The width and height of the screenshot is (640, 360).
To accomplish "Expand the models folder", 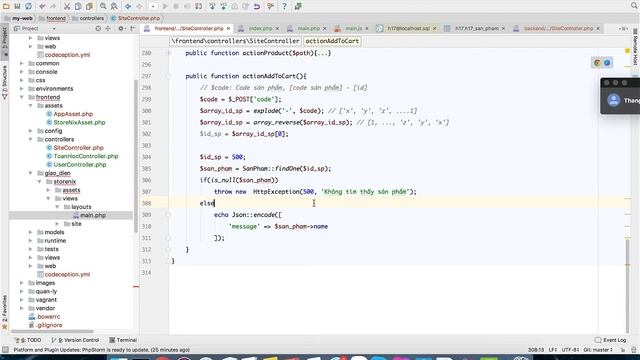I will pos(31,232).
